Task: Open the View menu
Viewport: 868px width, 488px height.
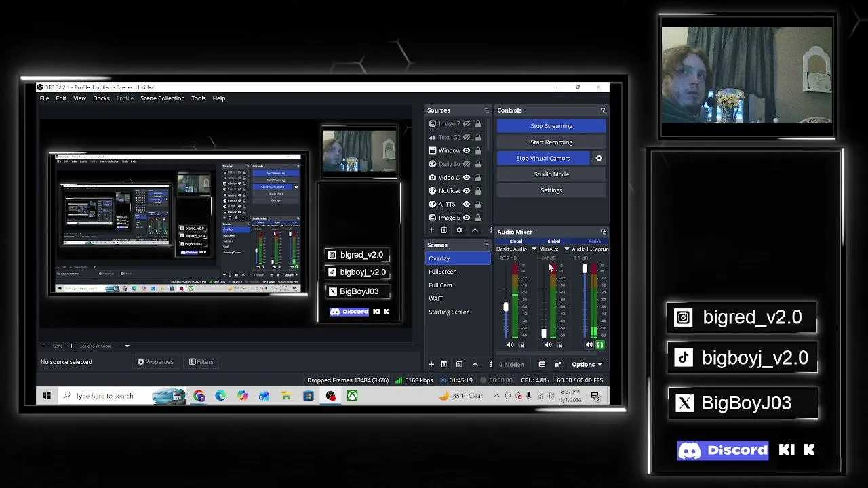Action: click(79, 98)
